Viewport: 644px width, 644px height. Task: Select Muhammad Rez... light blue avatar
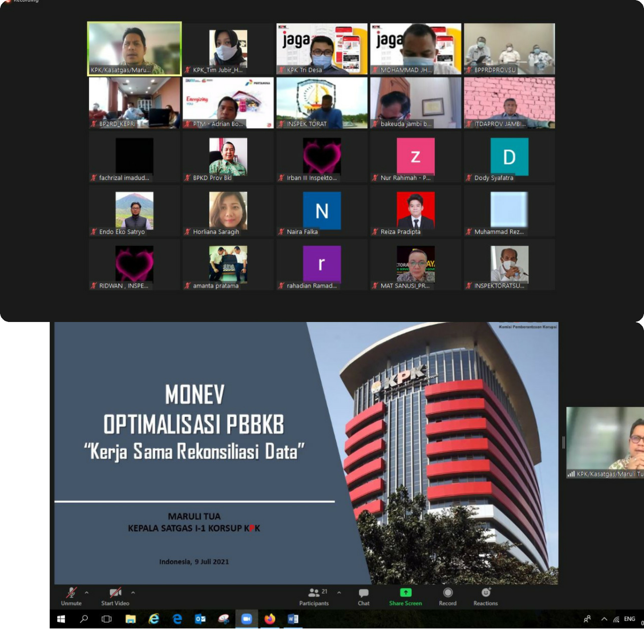point(509,211)
